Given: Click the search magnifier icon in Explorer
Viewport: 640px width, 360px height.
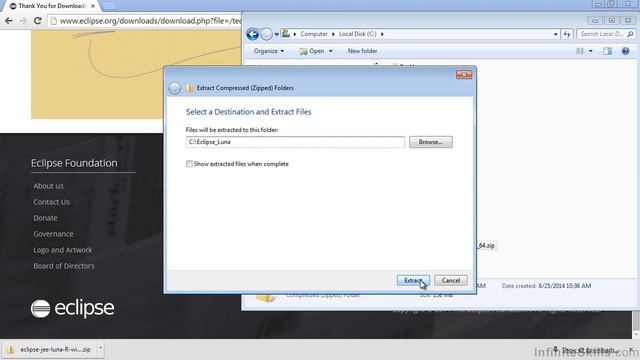Looking at the screenshot, I should tap(630, 34).
